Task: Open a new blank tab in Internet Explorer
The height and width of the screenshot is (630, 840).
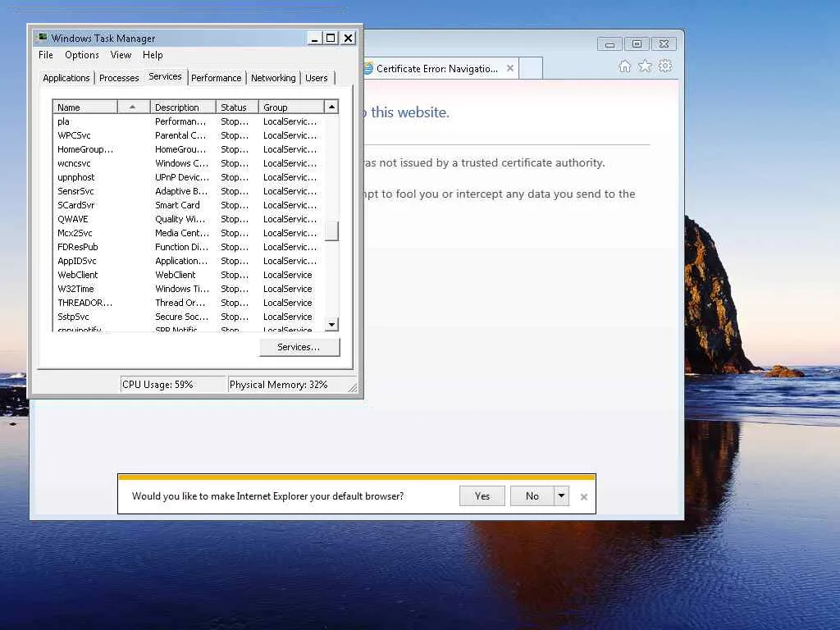Action: pos(531,68)
